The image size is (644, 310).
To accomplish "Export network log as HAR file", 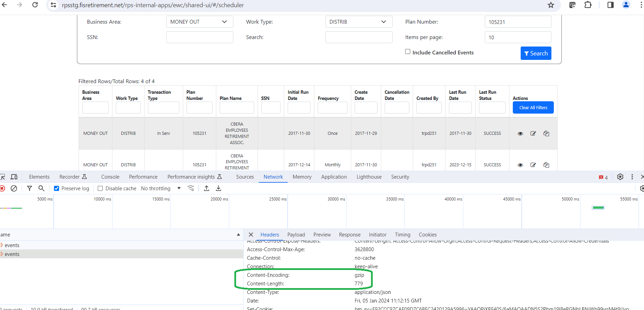I will pyautogui.click(x=218, y=188).
